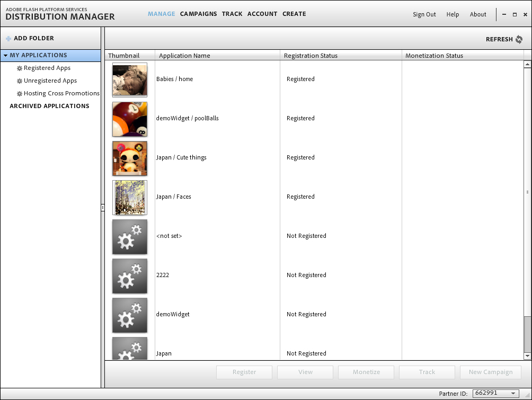Click Registered status of Japan / Faces
This screenshot has width=532, height=400.
coord(300,197)
